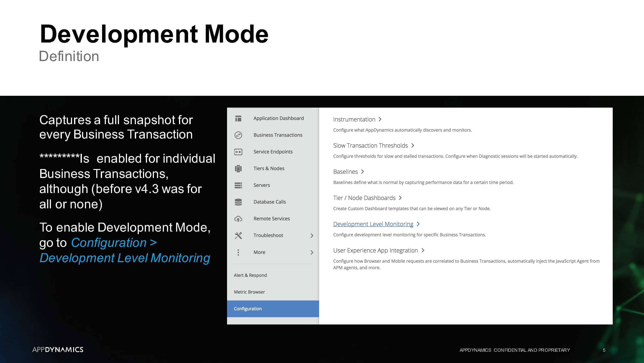
Task: Go to Alert & Respond section
Action: 250,275
